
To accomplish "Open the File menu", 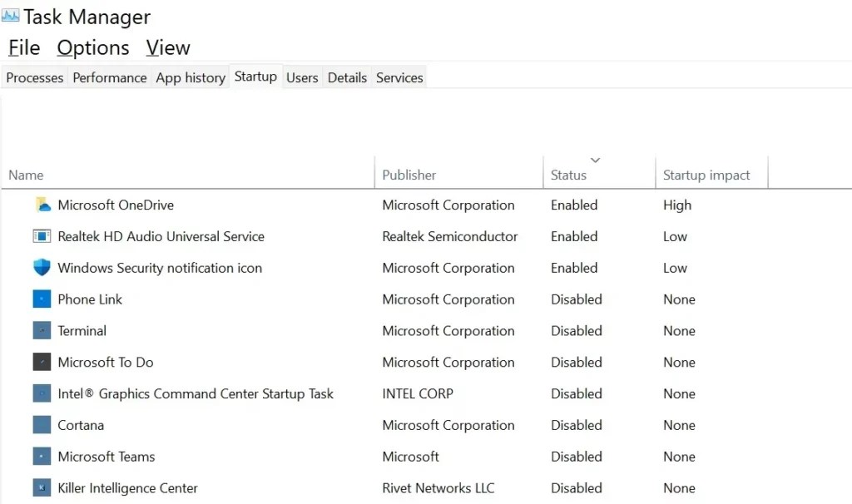I will (x=23, y=47).
